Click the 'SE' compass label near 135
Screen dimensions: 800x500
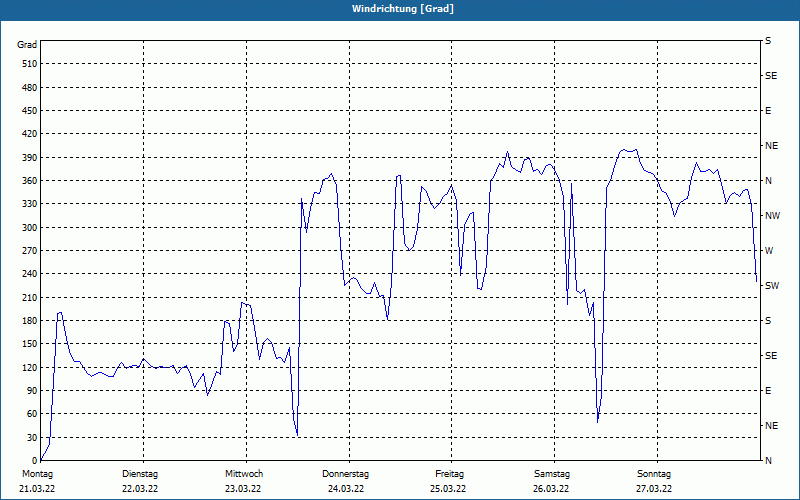[x=771, y=355]
